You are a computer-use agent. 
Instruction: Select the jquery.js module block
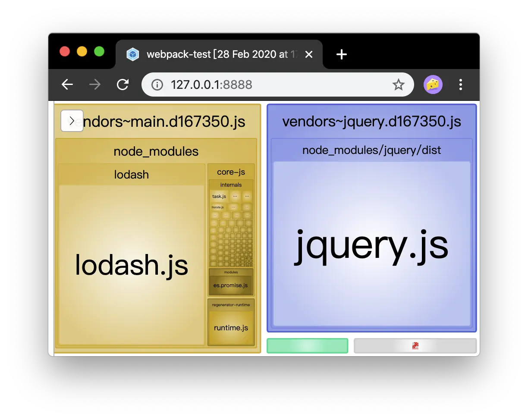(372, 244)
